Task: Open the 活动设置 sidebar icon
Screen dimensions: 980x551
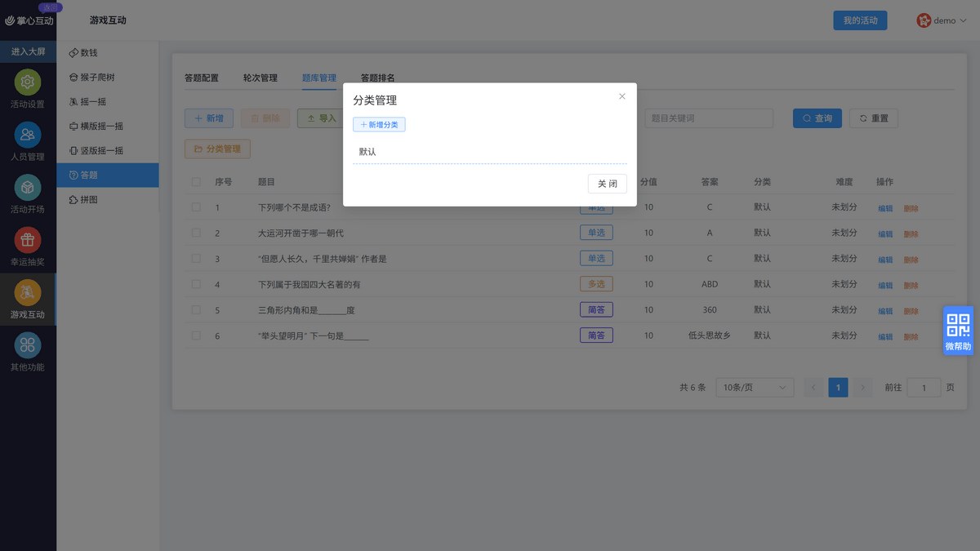Action: tap(28, 82)
